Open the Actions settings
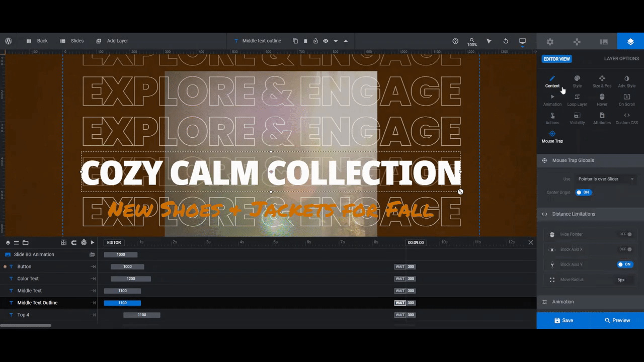Image resolution: width=644 pixels, height=362 pixels. pyautogui.click(x=552, y=119)
